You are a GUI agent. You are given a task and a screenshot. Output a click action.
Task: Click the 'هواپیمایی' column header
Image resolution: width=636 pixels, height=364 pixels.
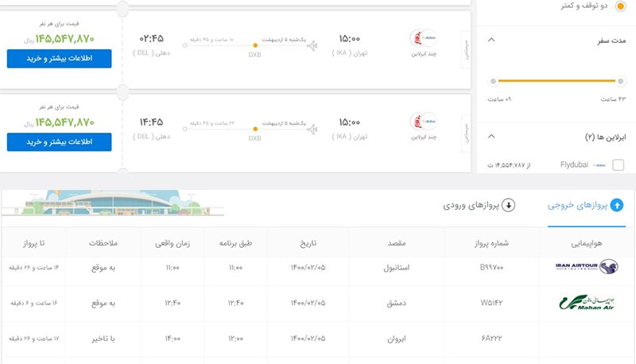click(588, 242)
